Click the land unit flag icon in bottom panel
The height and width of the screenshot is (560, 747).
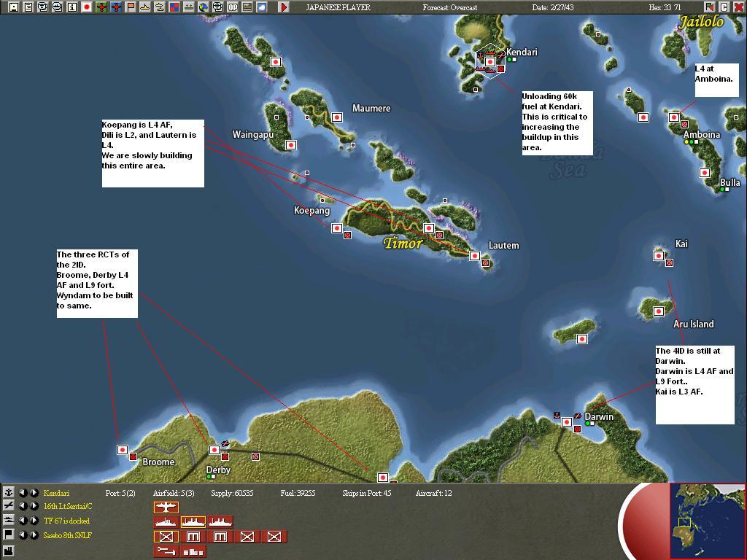[8, 534]
